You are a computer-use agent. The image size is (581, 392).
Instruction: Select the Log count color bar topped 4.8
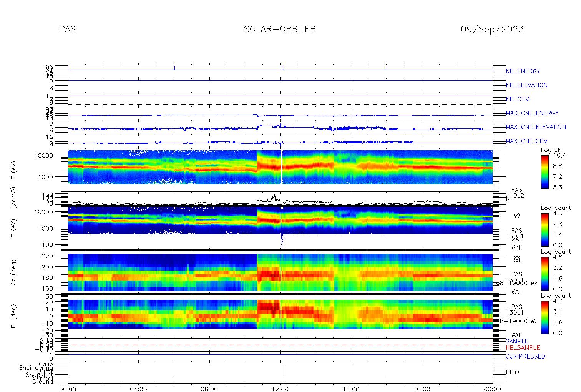544,273
